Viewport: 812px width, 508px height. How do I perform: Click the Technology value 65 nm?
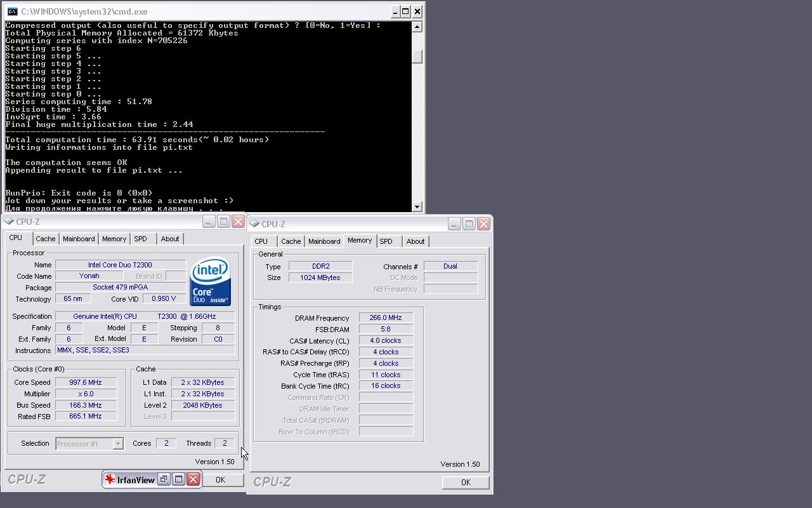click(x=73, y=299)
